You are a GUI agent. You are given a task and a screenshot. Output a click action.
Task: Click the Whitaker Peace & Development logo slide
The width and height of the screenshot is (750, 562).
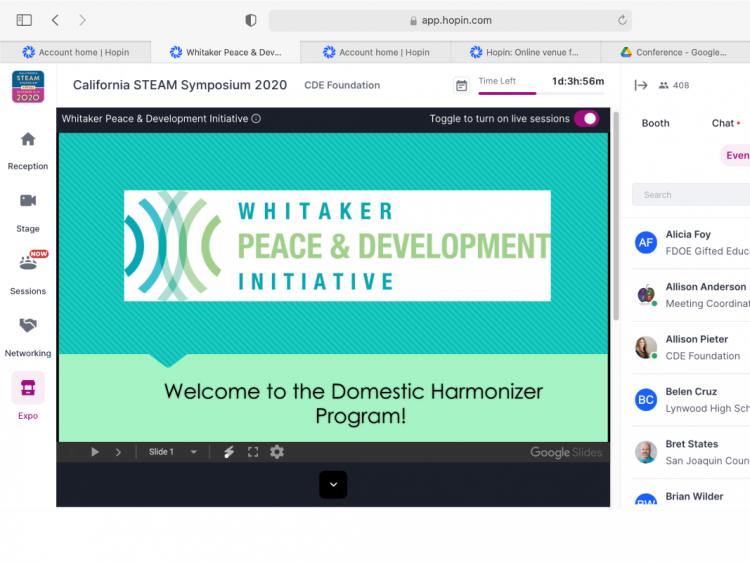click(x=337, y=246)
